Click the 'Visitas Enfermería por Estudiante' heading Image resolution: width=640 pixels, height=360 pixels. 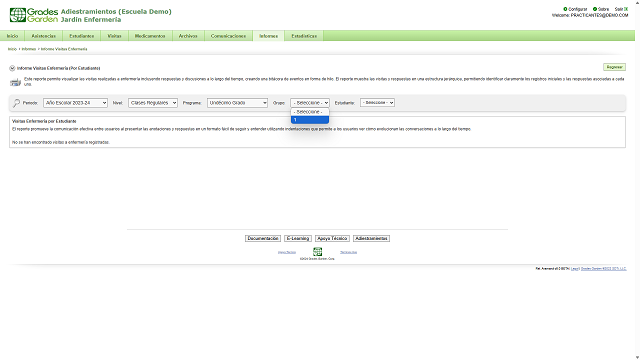44,121
